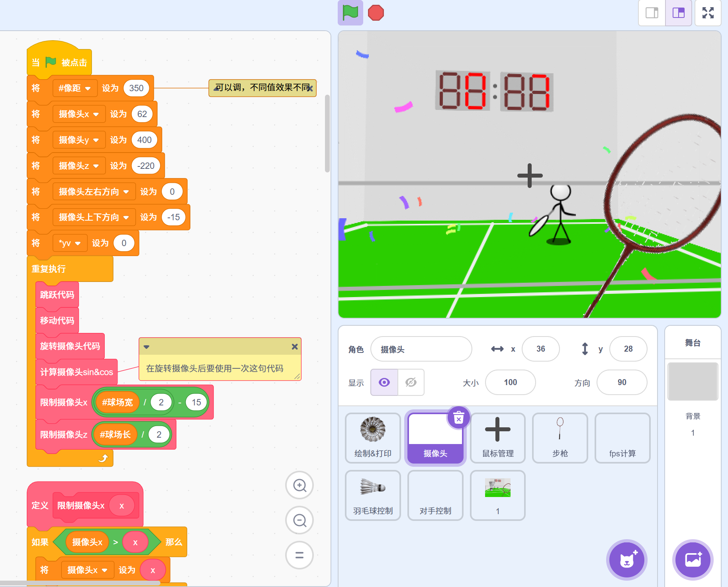Open the choose a backdrop button

pyautogui.click(x=693, y=560)
